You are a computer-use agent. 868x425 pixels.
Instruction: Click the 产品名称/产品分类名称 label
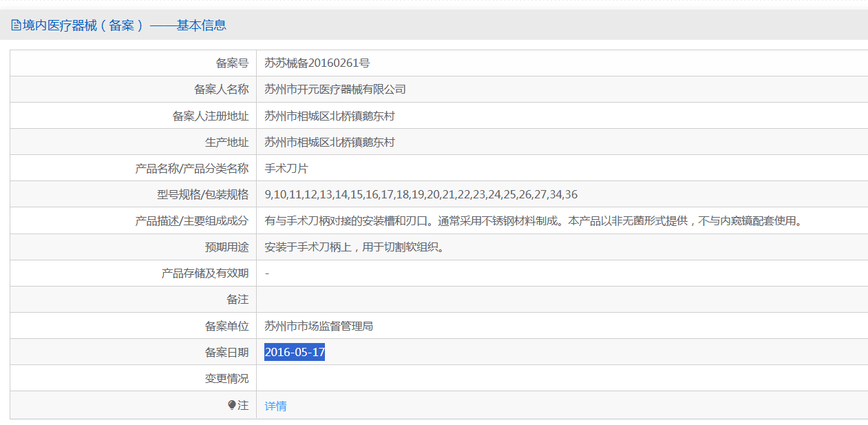192,168
